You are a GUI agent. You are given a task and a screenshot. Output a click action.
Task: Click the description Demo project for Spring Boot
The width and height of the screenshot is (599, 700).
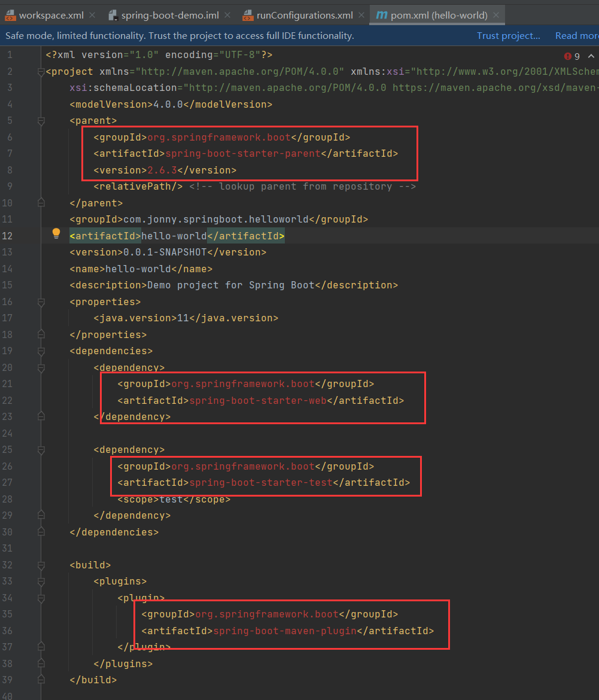(231, 285)
